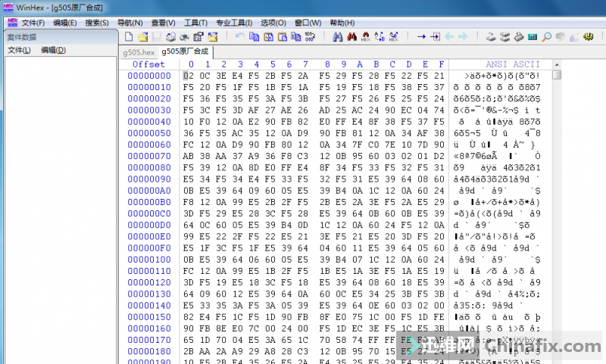Open 文件(L) in the case data panel
Screen dimensions: 606x364
click(19, 51)
